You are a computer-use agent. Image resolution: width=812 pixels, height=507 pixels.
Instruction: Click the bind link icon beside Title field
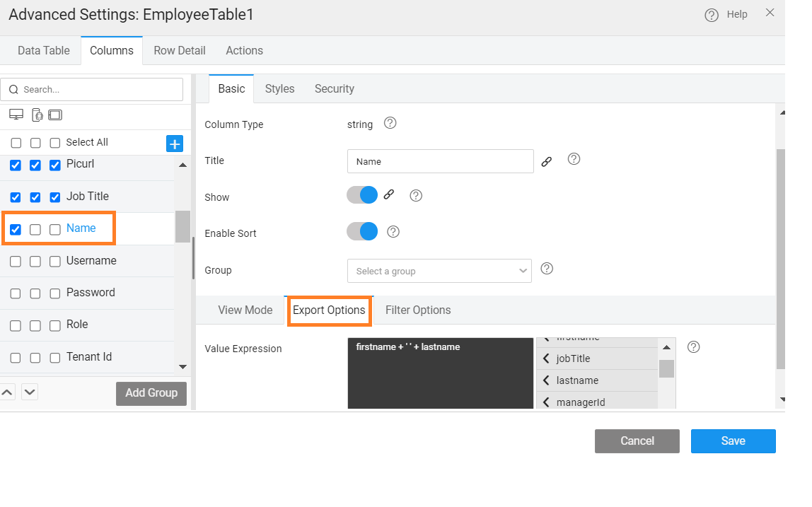(x=546, y=161)
